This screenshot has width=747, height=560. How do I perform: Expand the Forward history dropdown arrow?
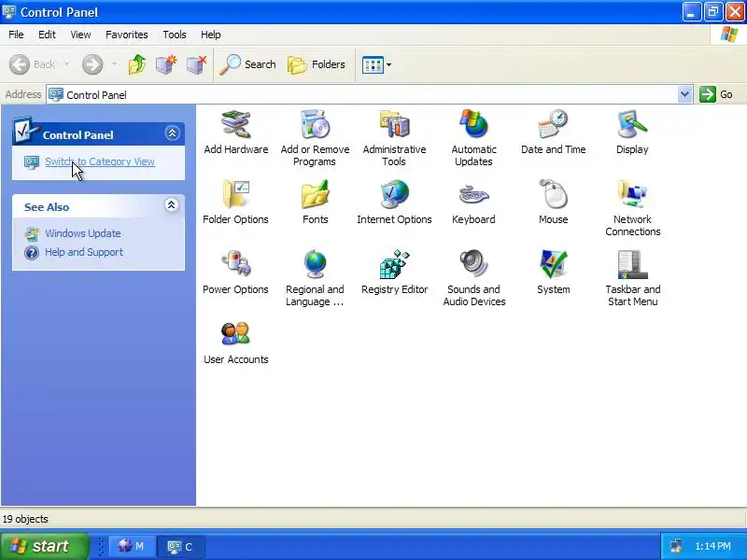114,64
